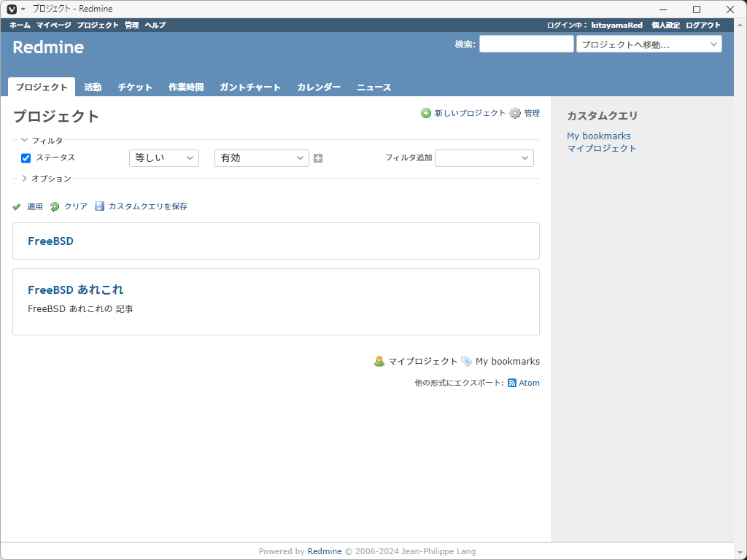Image resolution: width=747 pixels, height=560 pixels.
Task: Click the カスタムクエリ sidebar heading
Action: tap(602, 116)
